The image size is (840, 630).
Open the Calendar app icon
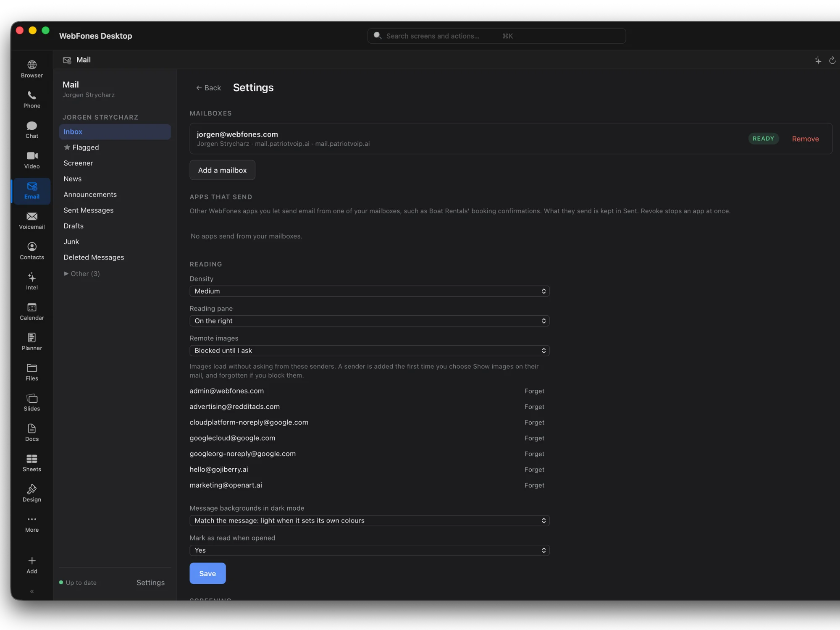click(32, 311)
